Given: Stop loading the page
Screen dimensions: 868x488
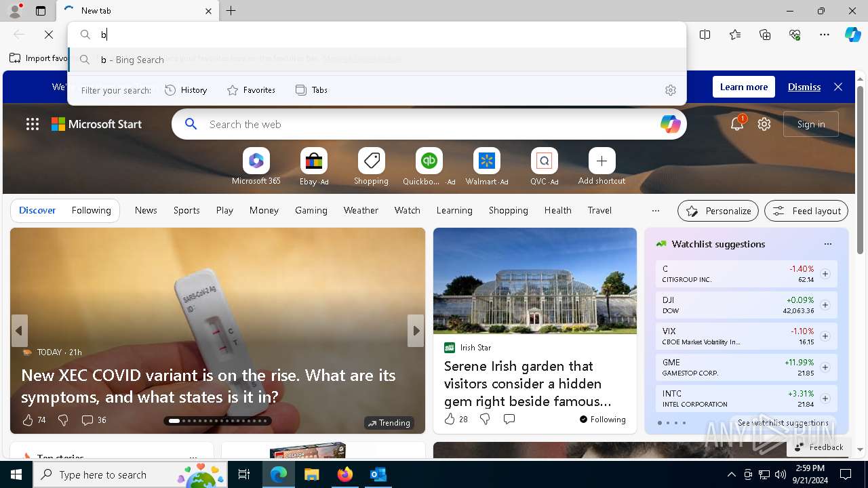Looking at the screenshot, I should [x=49, y=35].
